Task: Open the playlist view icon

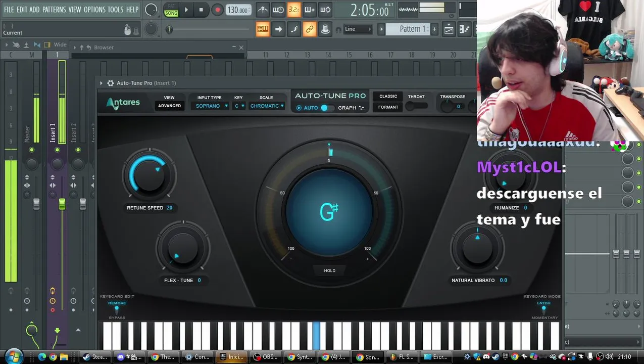Action: [449, 29]
